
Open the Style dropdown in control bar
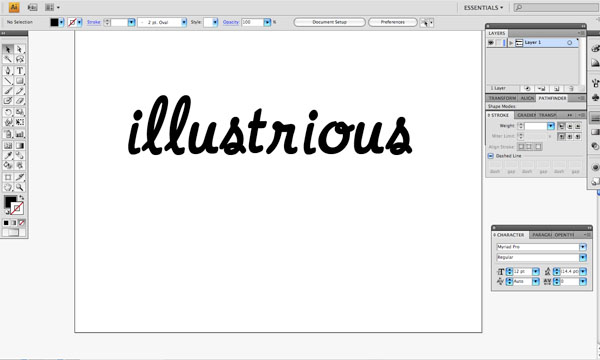[x=215, y=22]
